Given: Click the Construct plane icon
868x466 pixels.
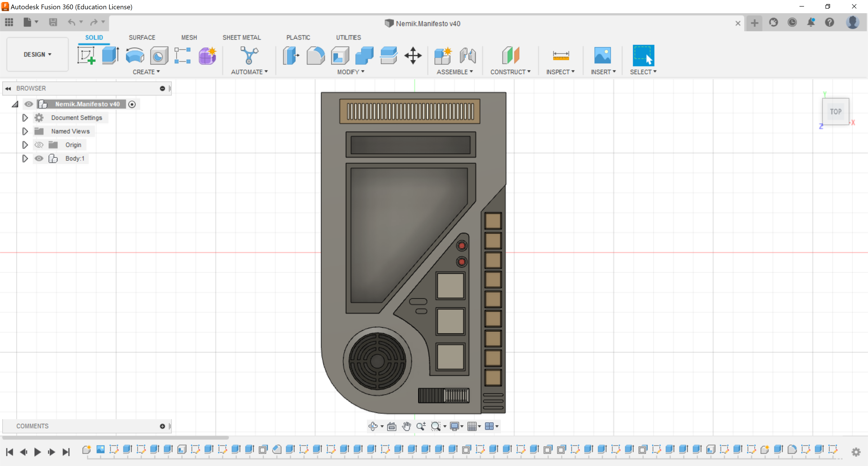Looking at the screenshot, I should click(510, 56).
